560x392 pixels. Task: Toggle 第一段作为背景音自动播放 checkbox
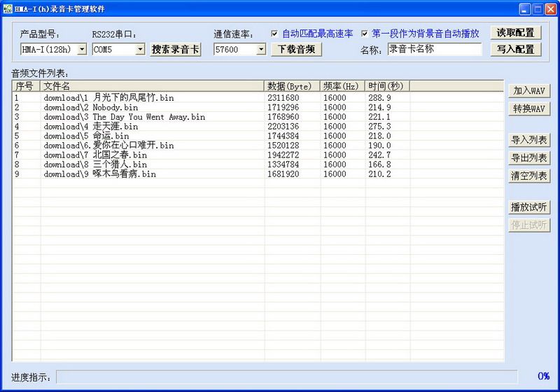[364, 34]
